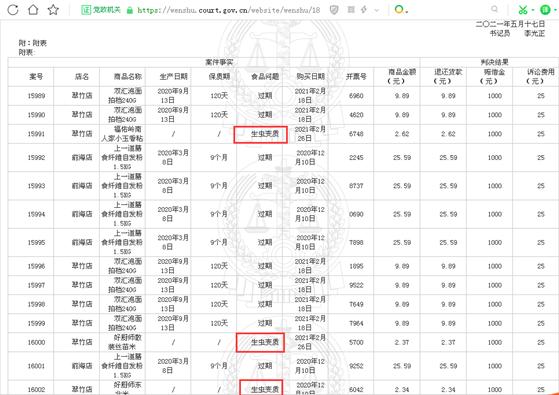The height and width of the screenshot is (395, 559).
Task: Toggle reader mode icon in address bar
Action: tap(351, 10)
